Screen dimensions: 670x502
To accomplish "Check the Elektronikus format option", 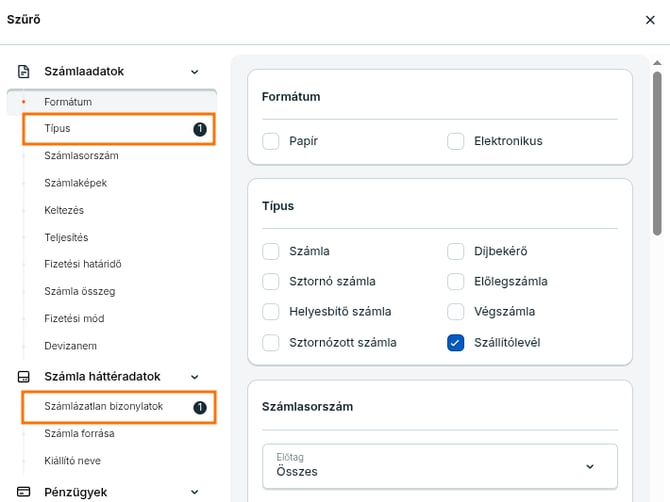I will click(x=456, y=141).
